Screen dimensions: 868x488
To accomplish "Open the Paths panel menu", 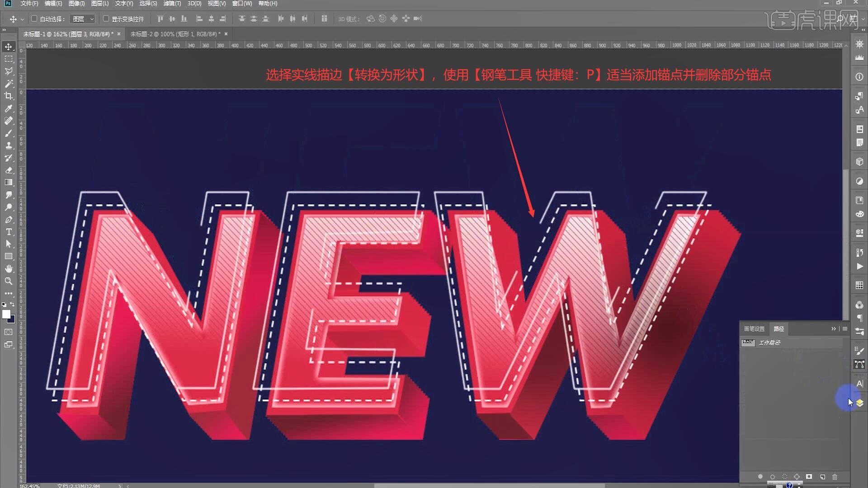I will (844, 329).
